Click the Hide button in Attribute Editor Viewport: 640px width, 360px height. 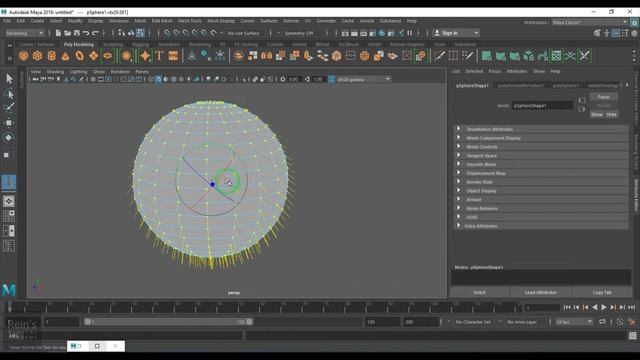tap(611, 115)
